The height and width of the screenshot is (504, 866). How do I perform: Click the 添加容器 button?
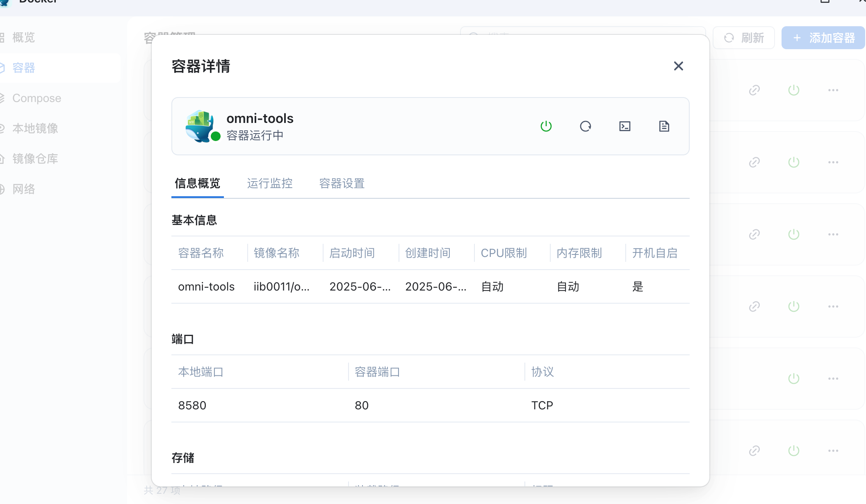823,38
